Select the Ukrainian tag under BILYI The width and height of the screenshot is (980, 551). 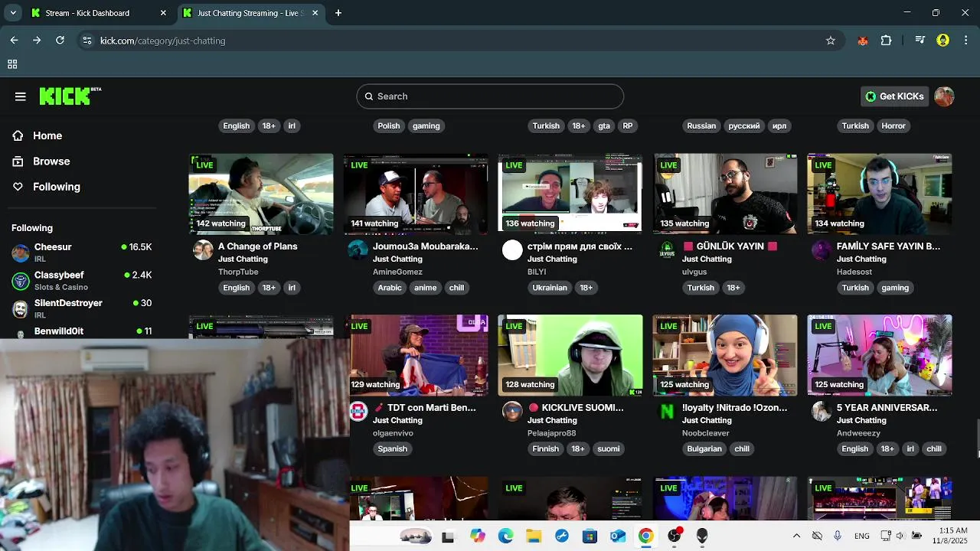coord(550,288)
